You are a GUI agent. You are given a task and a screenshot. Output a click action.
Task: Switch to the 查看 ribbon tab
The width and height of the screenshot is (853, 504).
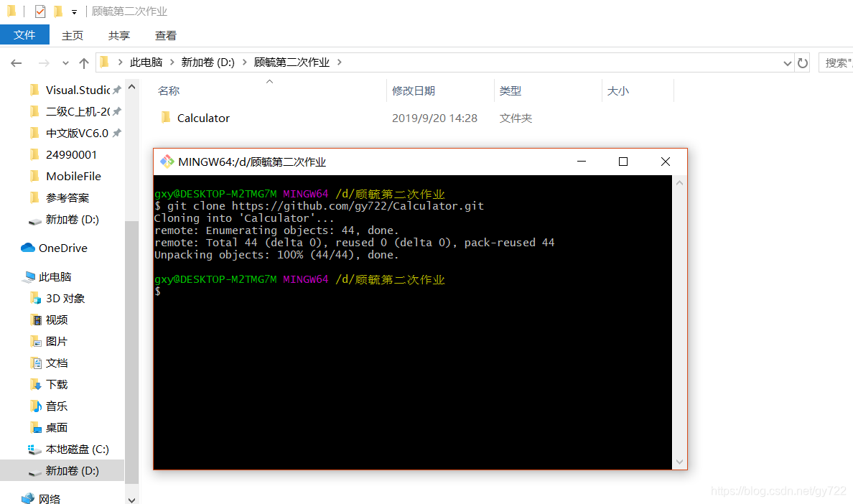(165, 35)
